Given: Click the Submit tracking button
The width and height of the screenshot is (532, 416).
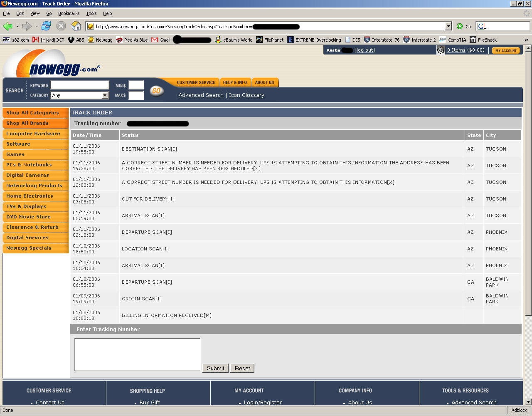Looking at the screenshot, I should pos(215,368).
